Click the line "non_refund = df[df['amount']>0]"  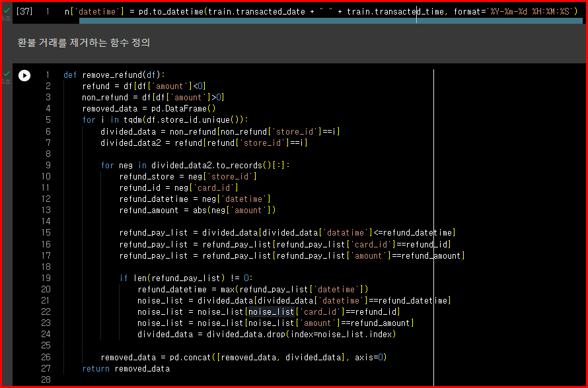tap(153, 98)
